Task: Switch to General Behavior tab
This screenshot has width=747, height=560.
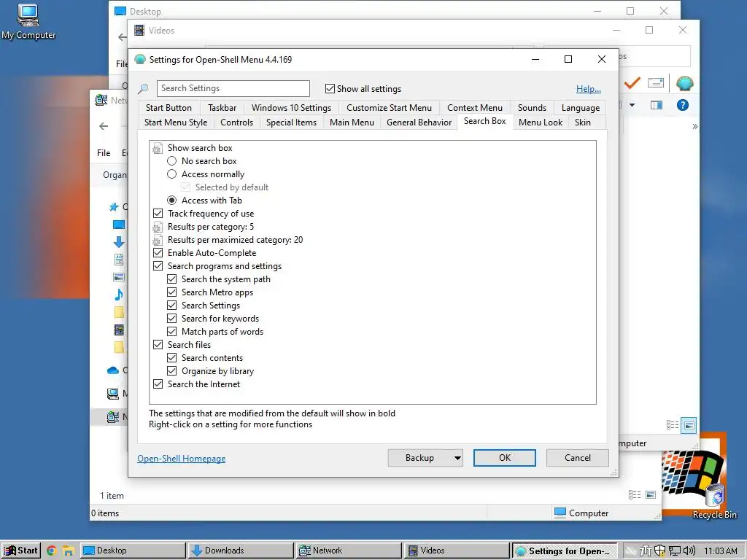Action: (419, 122)
